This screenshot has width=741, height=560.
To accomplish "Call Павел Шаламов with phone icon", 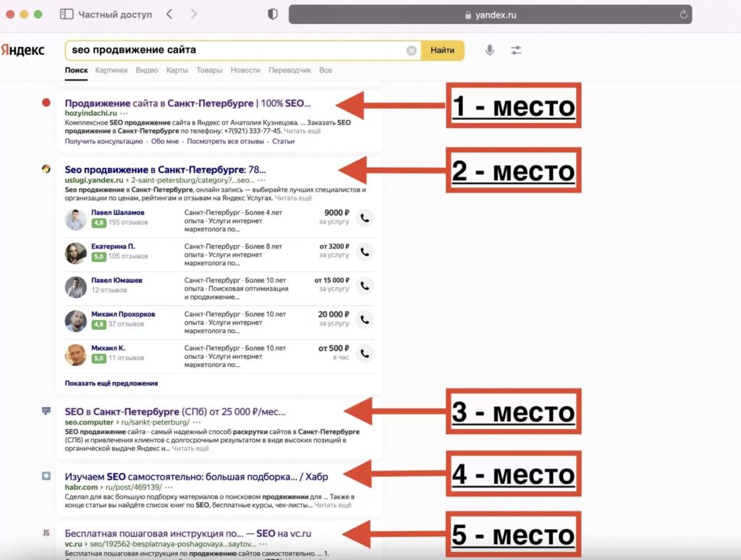I will 365,219.
